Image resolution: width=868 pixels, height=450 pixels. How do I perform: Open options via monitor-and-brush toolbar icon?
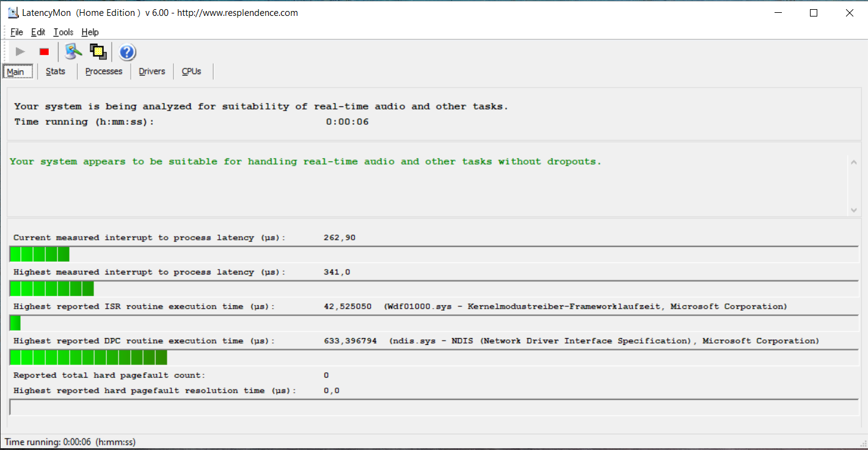pos(73,52)
